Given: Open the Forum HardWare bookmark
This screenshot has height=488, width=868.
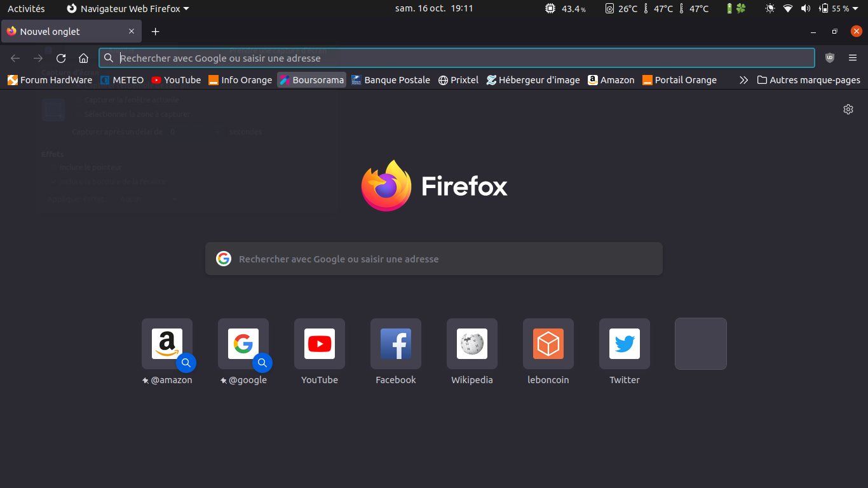Looking at the screenshot, I should coord(50,80).
